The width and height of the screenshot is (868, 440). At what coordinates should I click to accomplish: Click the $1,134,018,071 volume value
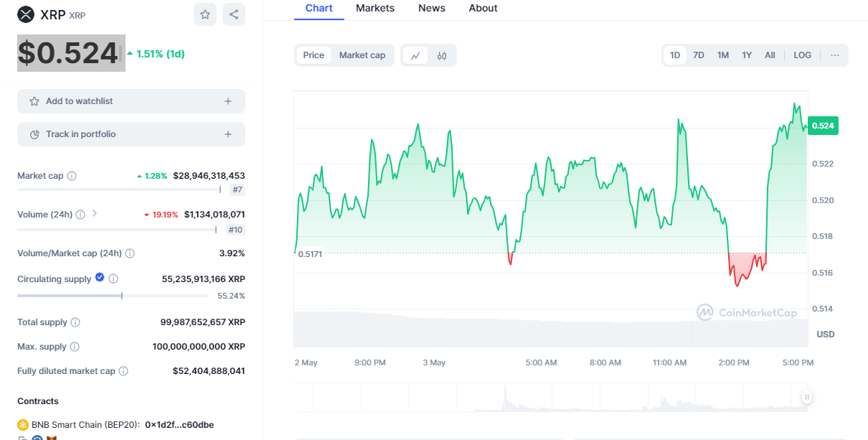click(214, 215)
